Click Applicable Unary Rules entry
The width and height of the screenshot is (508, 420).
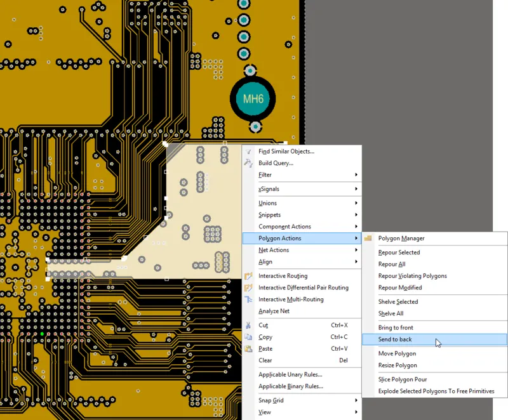click(x=290, y=374)
